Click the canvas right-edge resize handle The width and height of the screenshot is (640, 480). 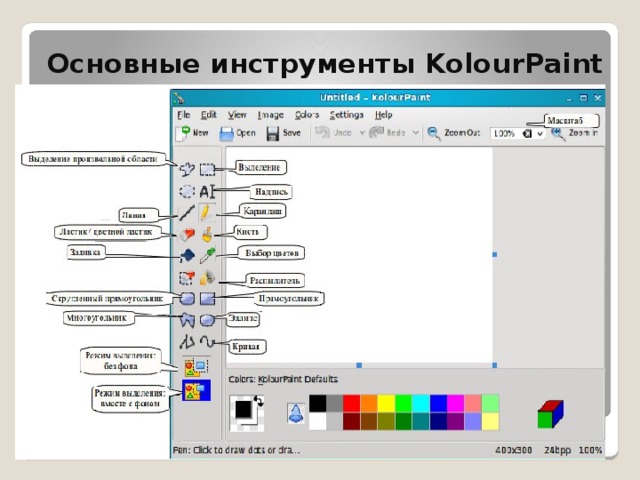click(x=495, y=254)
